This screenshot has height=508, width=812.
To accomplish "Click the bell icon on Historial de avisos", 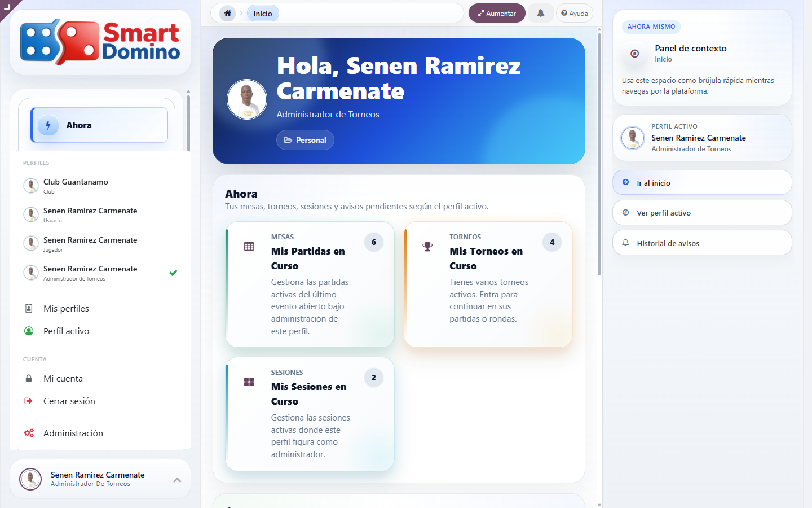I will (625, 243).
